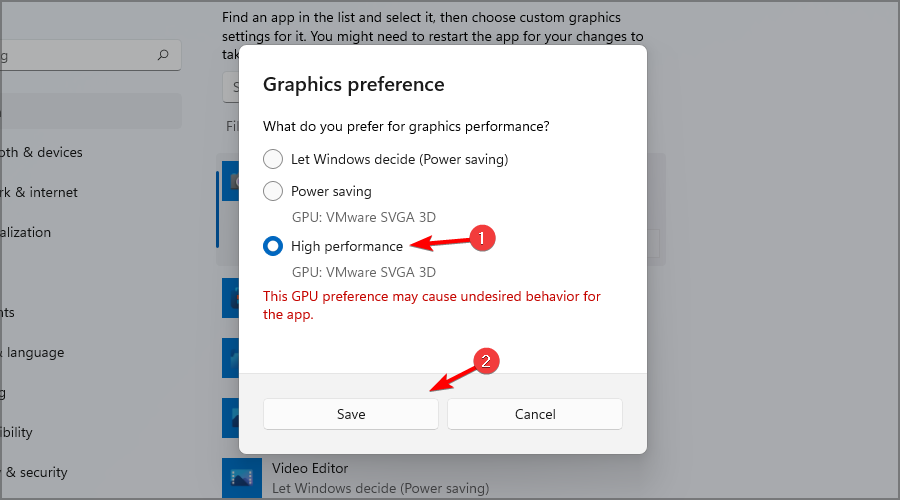
Task: Go to Personalization in the sidebar
Action: 26,232
